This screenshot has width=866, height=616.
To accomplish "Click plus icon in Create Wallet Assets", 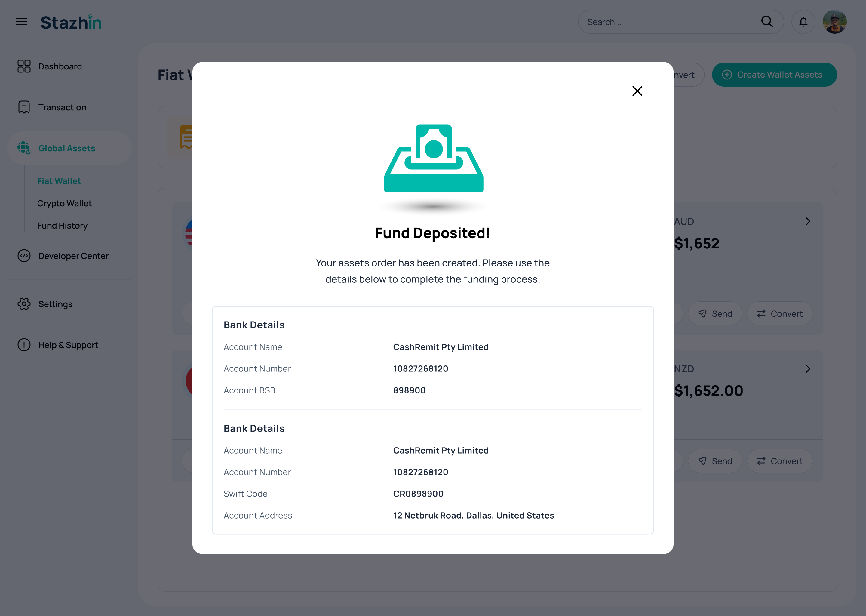I will pos(727,75).
